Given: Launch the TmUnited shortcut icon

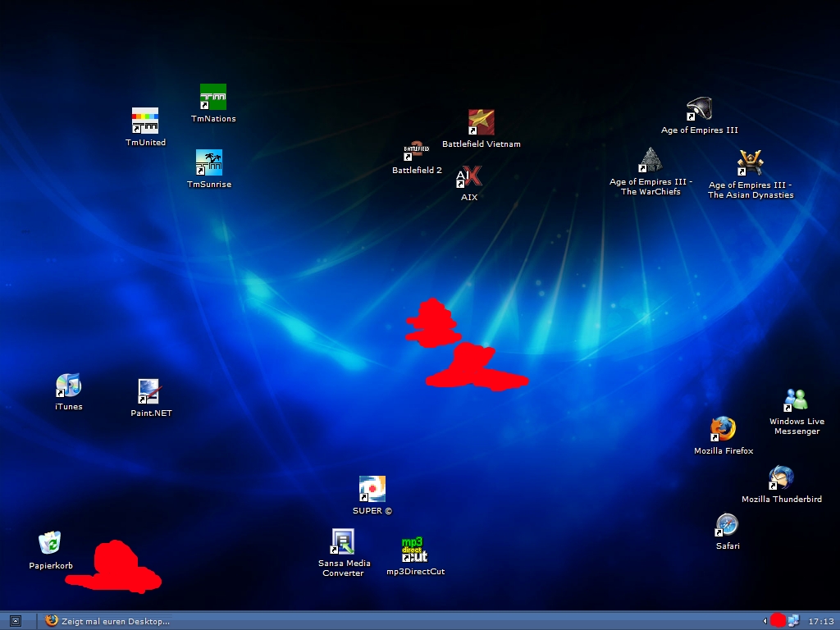Looking at the screenshot, I should click(145, 121).
